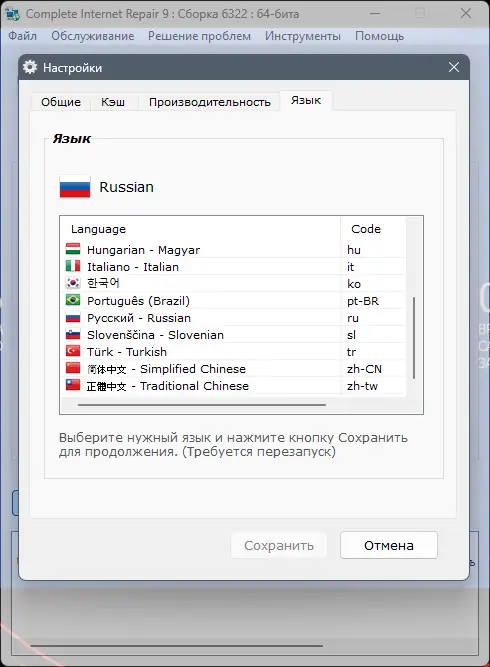Click the Traditional Chinese flag icon
The width and height of the screenshot is (490, 667).
click(73, 385)
